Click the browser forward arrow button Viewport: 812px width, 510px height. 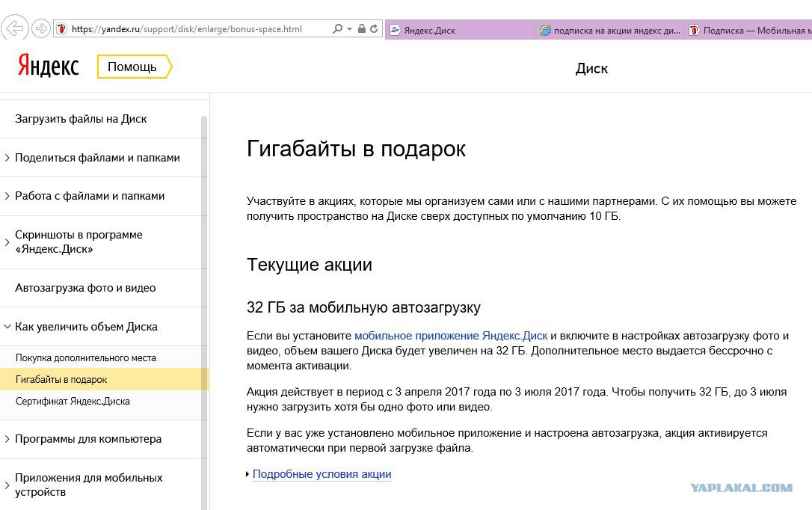click(40, 28)
